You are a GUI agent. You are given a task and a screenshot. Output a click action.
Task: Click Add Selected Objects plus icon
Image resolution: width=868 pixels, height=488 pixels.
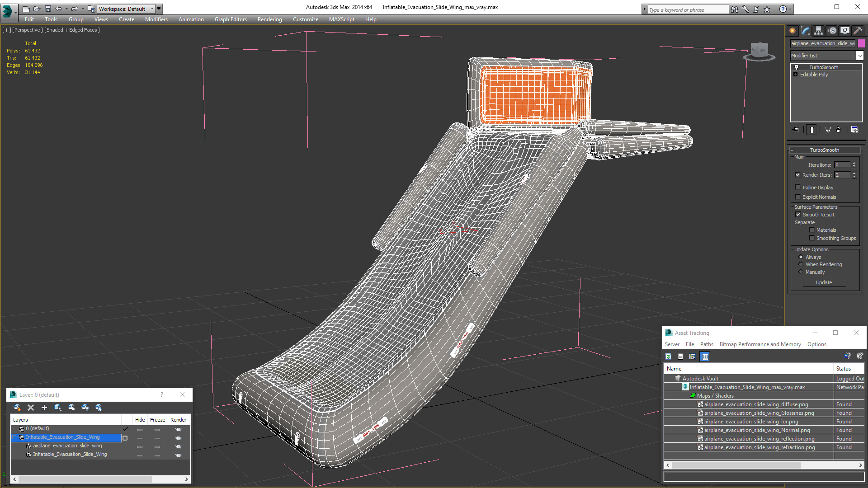pyautogui.click(x=44, y=408)
